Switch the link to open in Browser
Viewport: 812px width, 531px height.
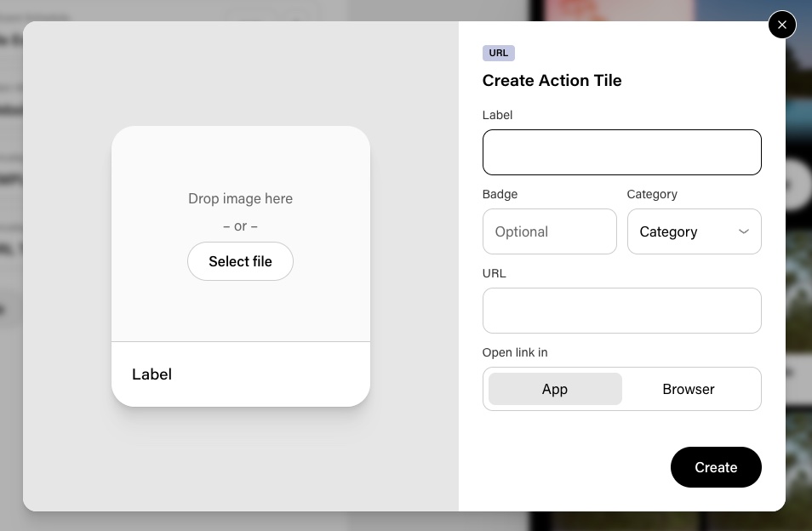[x=688, y=389]
